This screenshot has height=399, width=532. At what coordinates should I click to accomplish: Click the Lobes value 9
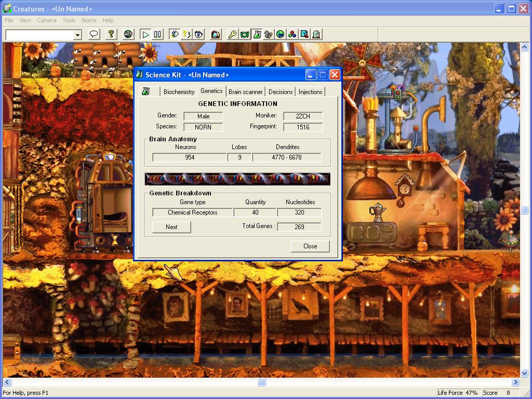click(240, 157)
